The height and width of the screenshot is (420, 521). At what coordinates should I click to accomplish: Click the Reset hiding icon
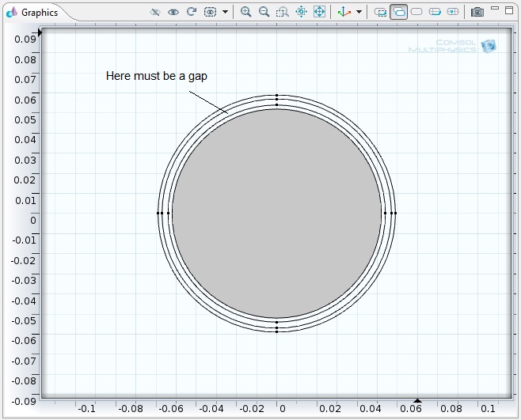point(191,12)
